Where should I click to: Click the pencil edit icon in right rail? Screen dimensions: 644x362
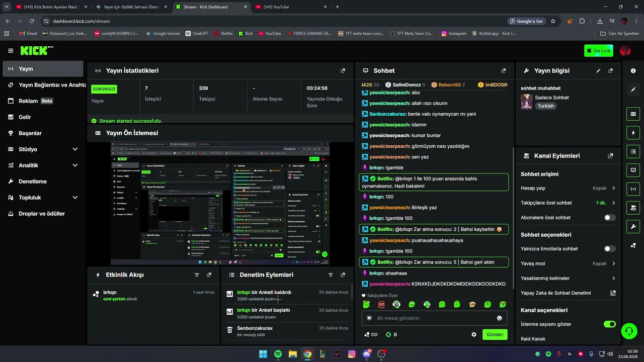633,89
